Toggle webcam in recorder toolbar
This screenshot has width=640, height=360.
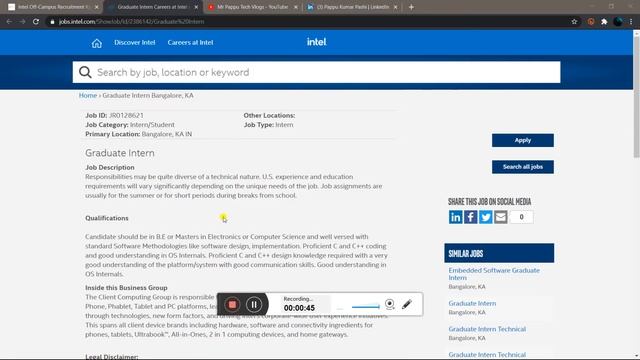(x=390, y=304)
